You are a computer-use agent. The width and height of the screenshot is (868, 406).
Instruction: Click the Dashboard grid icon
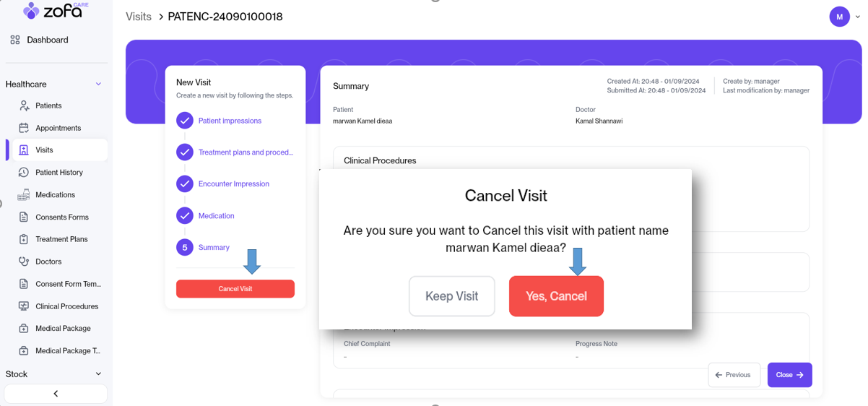click(15, 40)
